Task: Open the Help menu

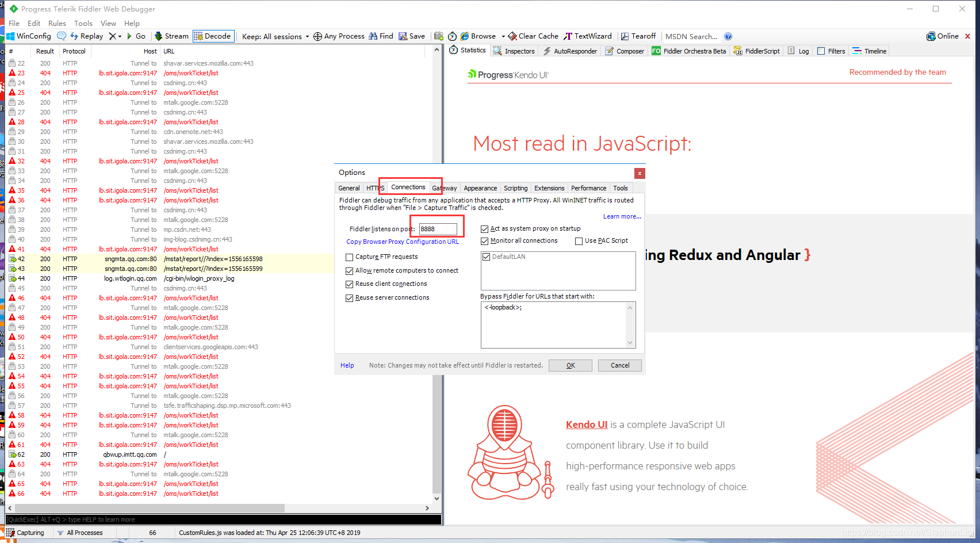Action: (132, 23)
